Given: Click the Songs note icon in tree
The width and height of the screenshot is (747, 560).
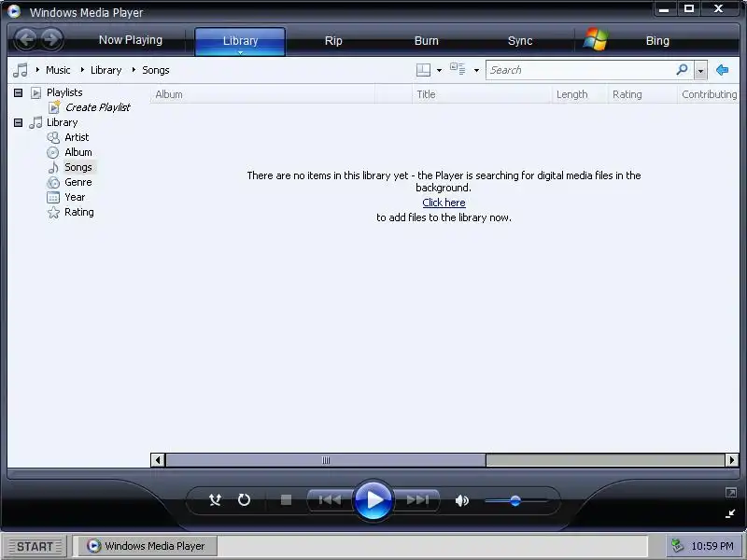Looking at the screenshot, I should pos(53,167).
